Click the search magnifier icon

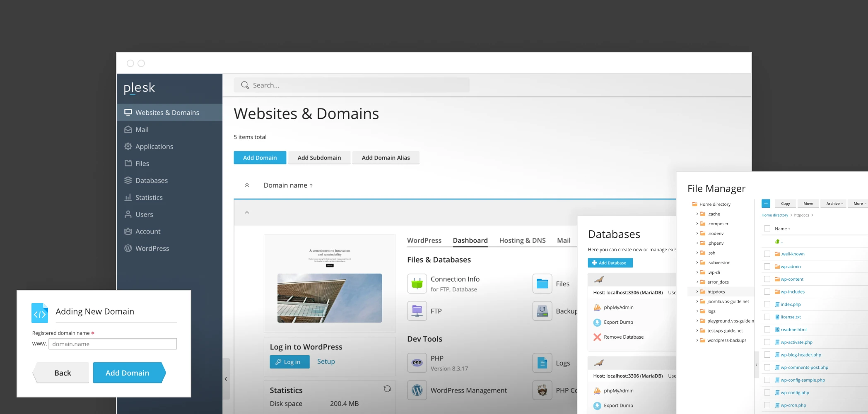(245, 85)
